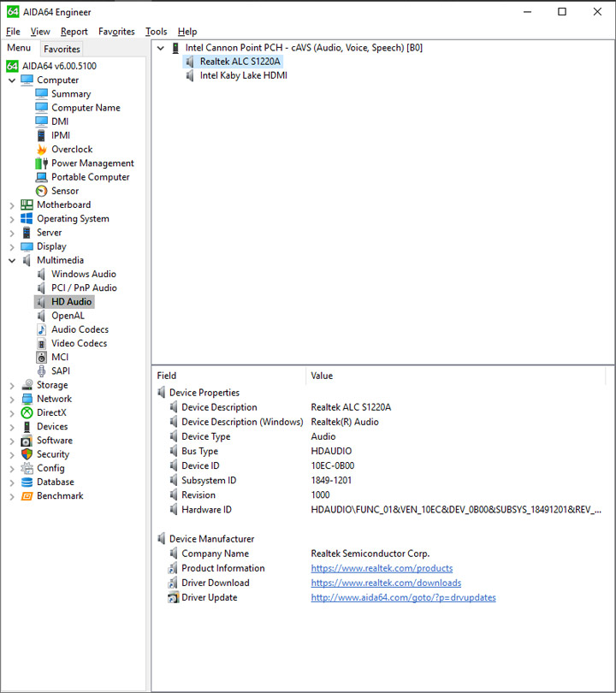
Task: Expand the Storage tree node
Action: [12, 385]
